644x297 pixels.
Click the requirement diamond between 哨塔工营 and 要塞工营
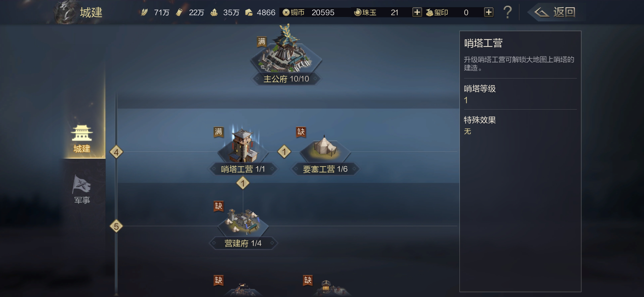coord(284,152)
